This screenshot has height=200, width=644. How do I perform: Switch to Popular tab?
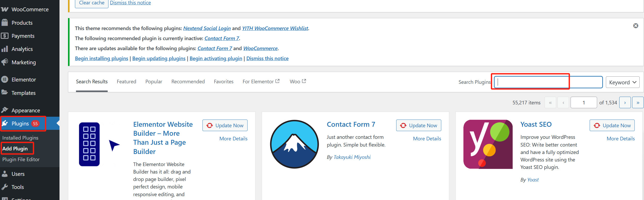tap(154, 81)
